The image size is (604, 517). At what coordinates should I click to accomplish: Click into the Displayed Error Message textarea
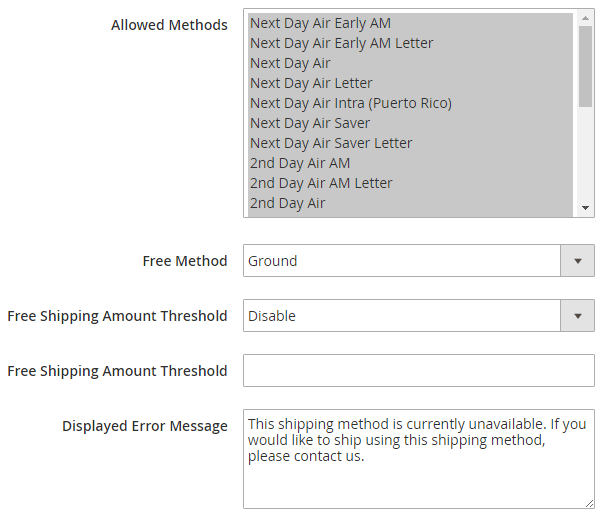[x=419, y=458]
